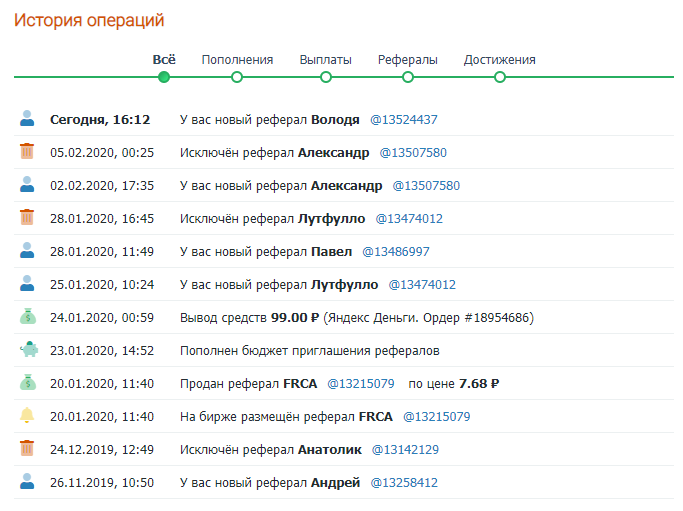Click user icon for 25.01.2020, 10:24 entry

pos(27,283)
